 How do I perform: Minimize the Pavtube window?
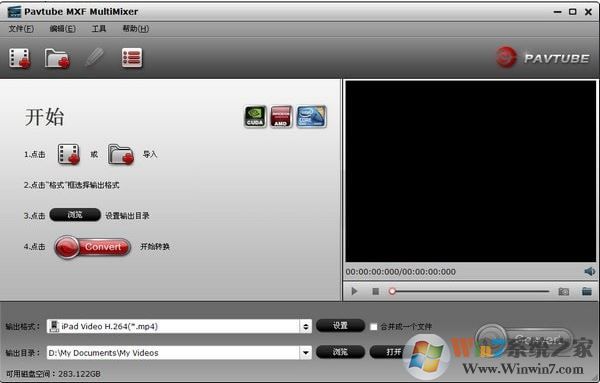tap(558, 12)
